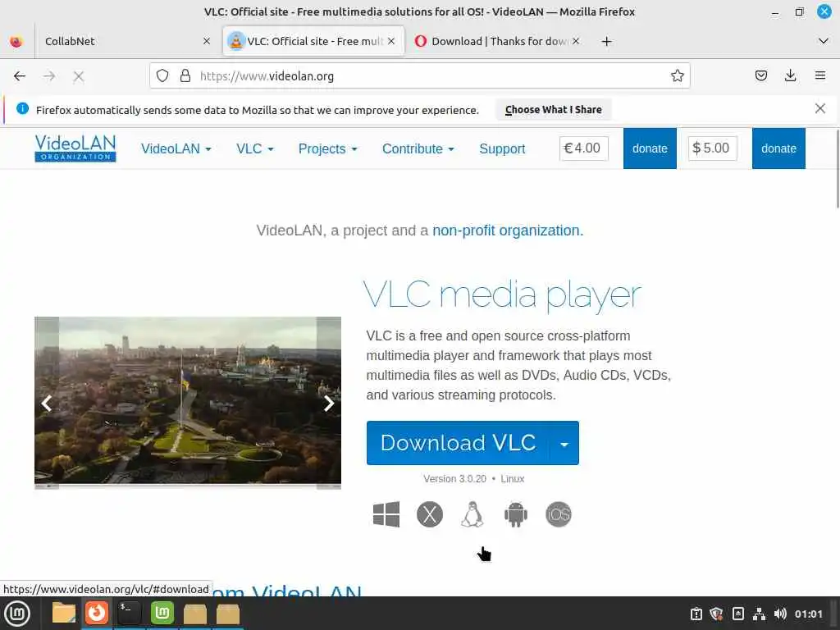This screenshot has width=840, height=630.
Task: Open the Linux Mint start menu
Action: (17, 614)
